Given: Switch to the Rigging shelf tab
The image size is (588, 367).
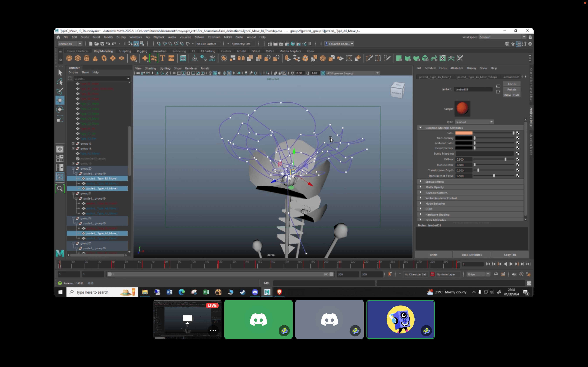Looking at the screenshot, I should click(142, 51).
